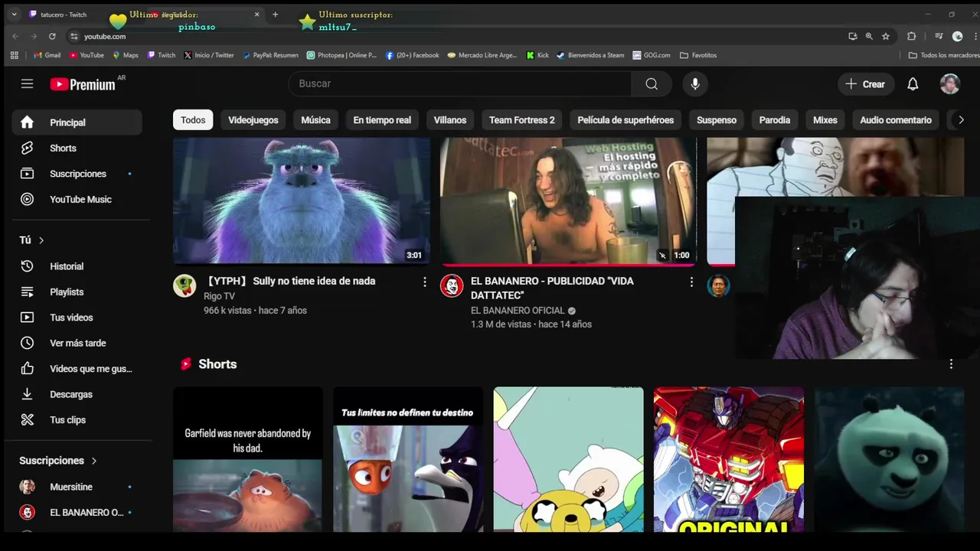The image size is (980, 551).
Task: Open the notifications bell
Action: point(913,84)
